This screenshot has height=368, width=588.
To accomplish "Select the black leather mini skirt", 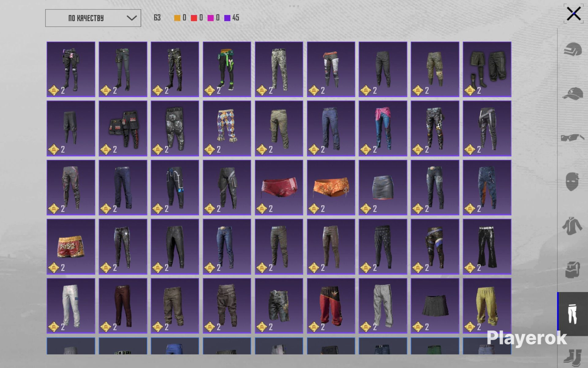I will pyautogui.click(x=383, y=187).
